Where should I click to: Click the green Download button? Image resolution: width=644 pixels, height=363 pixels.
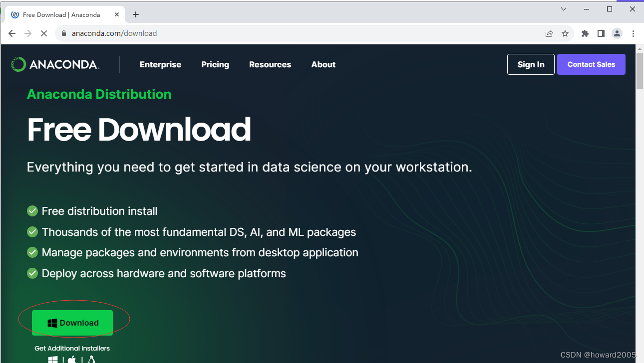72,323
